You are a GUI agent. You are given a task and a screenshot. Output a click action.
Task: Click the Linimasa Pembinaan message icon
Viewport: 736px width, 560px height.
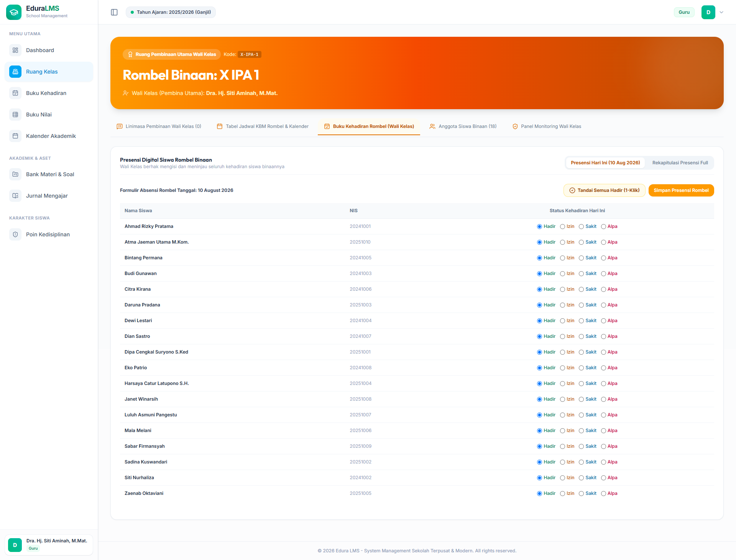[120, 126]
